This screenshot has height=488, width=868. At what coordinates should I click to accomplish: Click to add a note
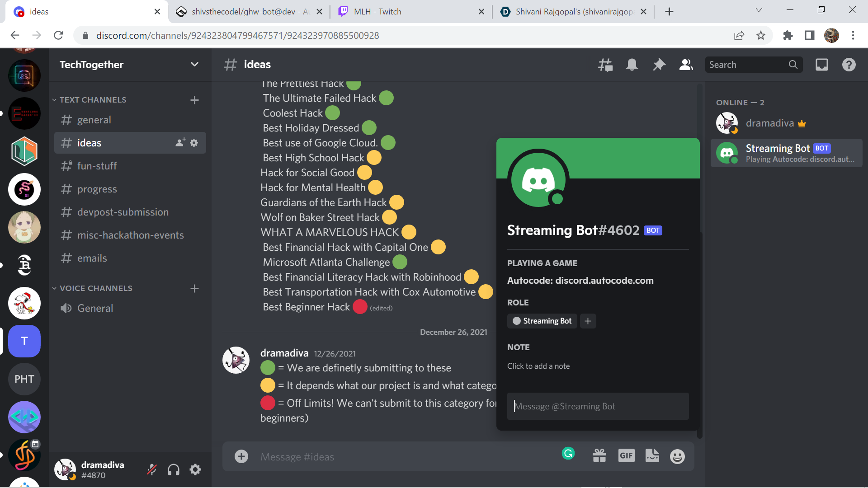538,366
